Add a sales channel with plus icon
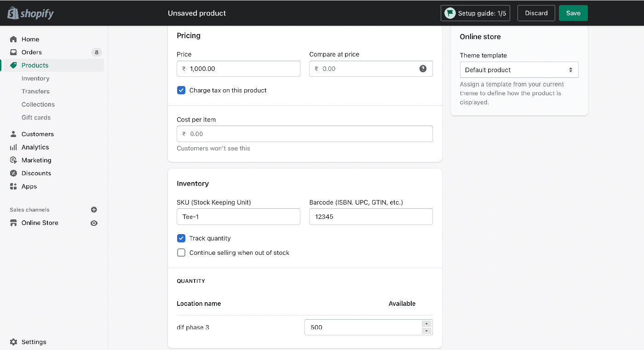The height and width of the screenshot is (350, 644). pos(94,210)
